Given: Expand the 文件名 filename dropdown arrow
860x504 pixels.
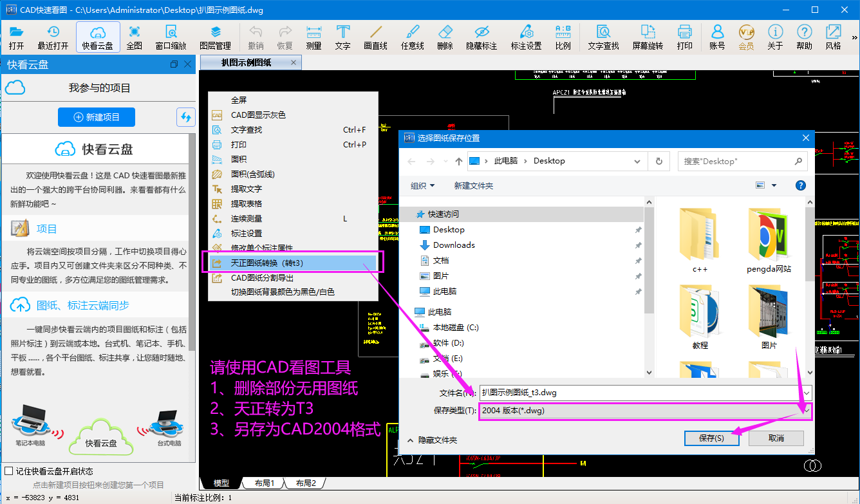Looking at the screenshot, I should [x=807, y=392].
